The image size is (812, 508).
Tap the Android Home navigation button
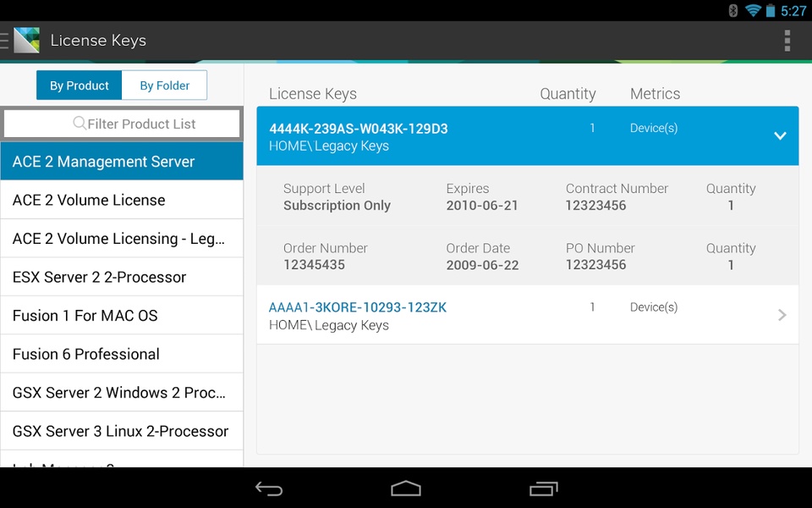pos(406,489)
